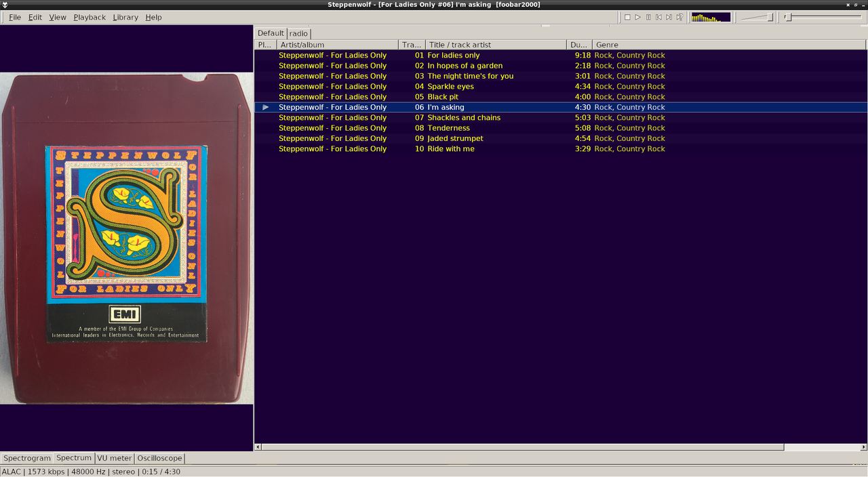Open the File menu
This screenshot has height=477, width=868.
[15, 17]
